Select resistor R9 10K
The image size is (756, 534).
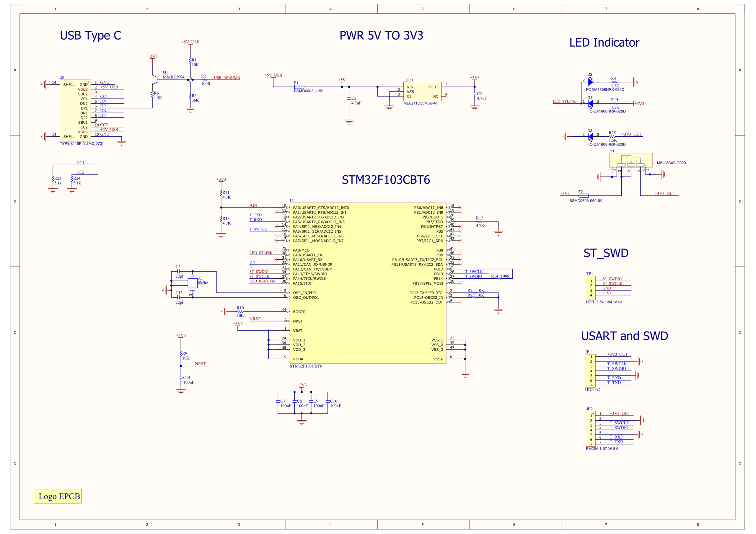pyautogui.click(x=181, y=355)
